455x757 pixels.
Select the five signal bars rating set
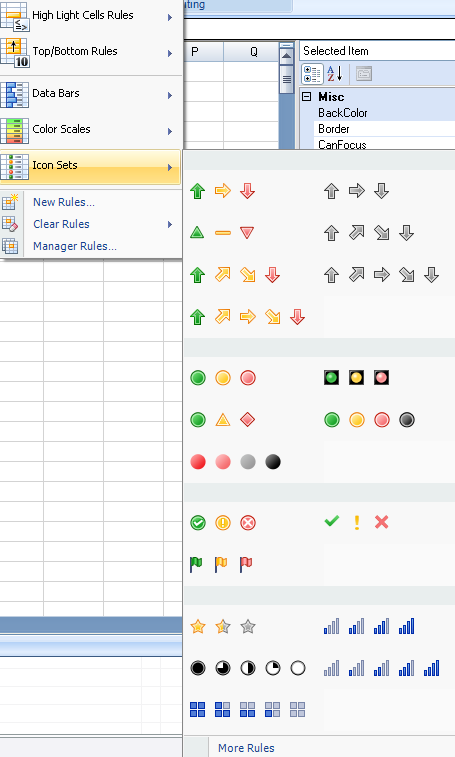pyautogui.click(x=382, y=668)
